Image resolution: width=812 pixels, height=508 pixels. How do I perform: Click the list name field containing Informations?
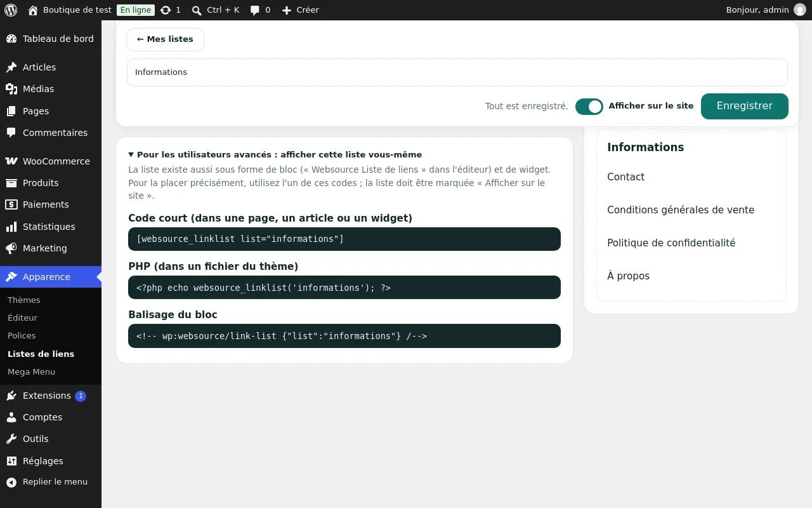coord(457,72)
